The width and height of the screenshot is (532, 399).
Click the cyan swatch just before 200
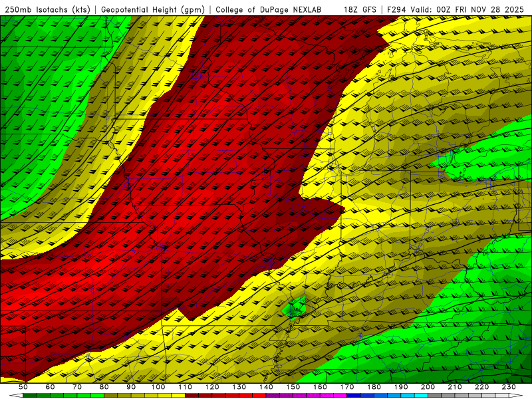click(422, 396)
